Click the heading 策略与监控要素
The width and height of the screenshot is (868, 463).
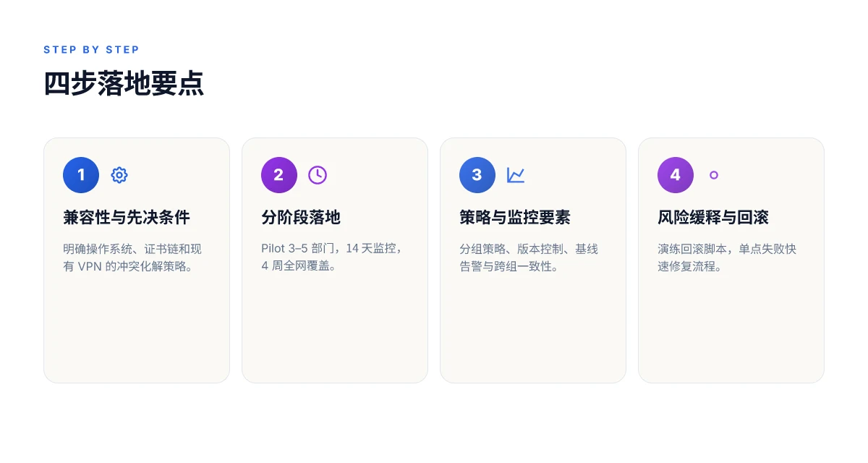(515, 217)
